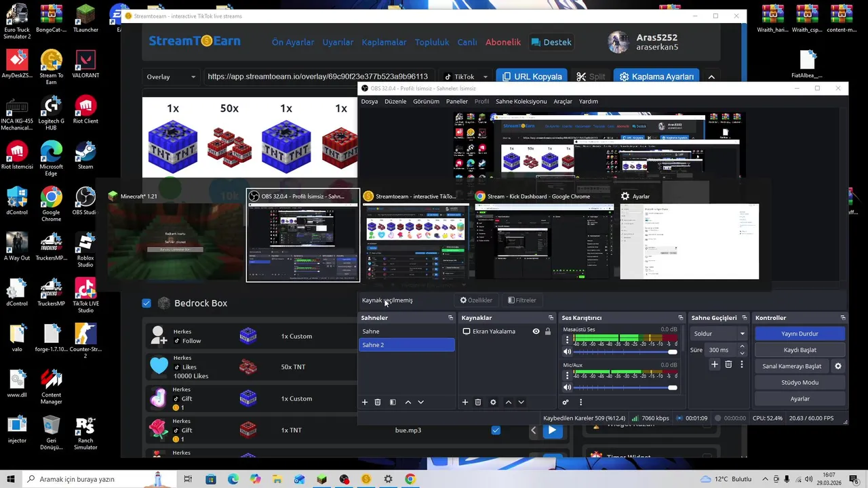
Task: Remove selected source in Kaynaklar panel
Action: 478,402
